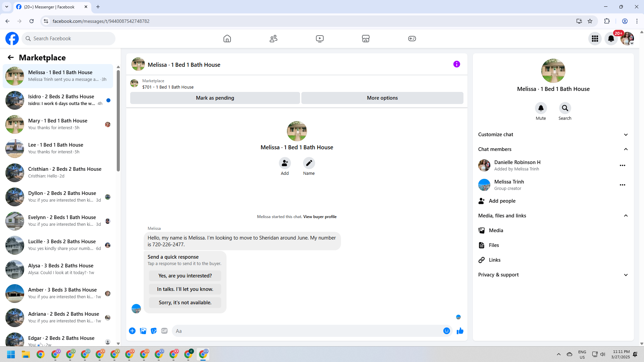Click the Facebook logo
The height and width of the screenshot is (362, 644).
pos(12,39)
